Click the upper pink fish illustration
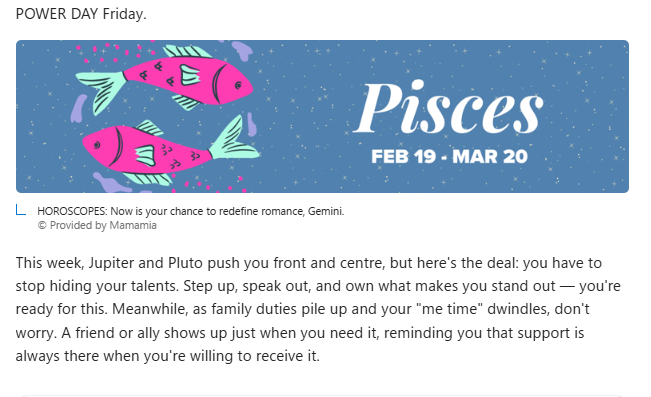Viewport: 651px width, 397px height. point(165,78)
